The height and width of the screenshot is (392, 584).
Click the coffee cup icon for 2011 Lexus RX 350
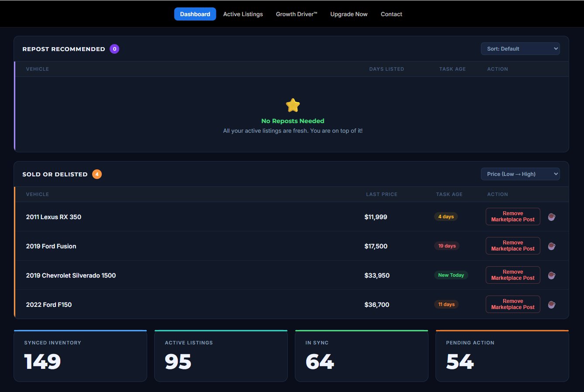pyautogui.click(x=552, y=217)
